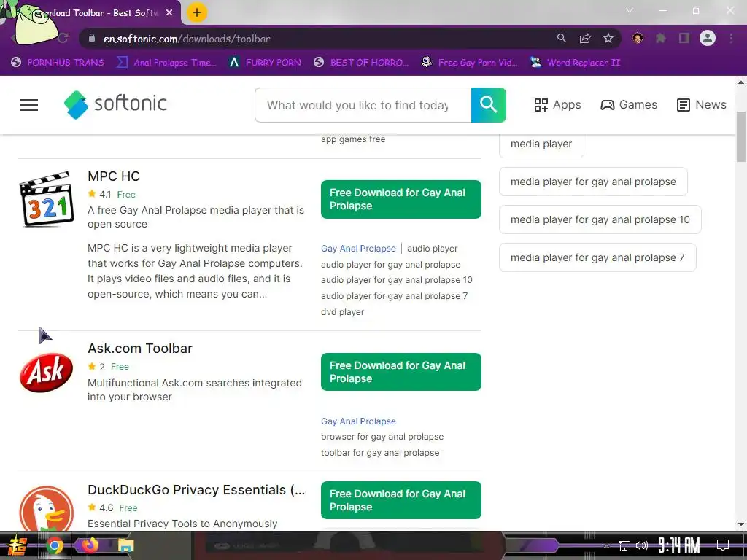Screen dimensions: 747x560
Task: Go to the Softonic logo homepage
Action: click(x=115, y=104)
